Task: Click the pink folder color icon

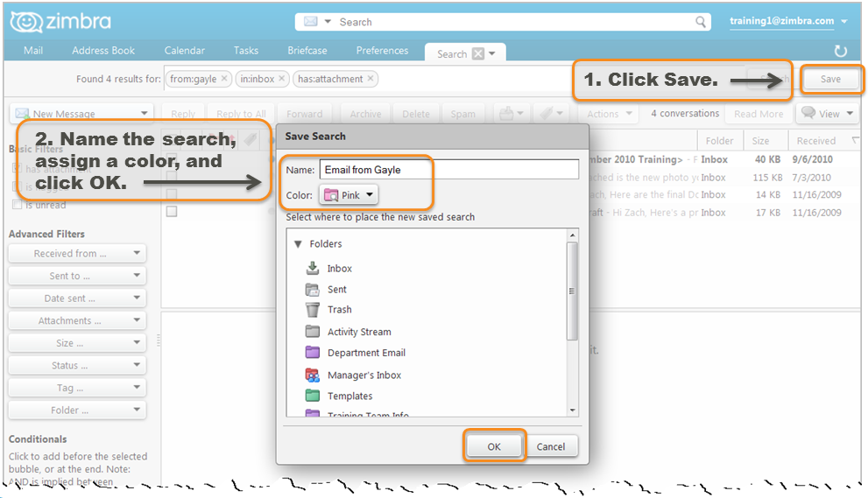Action: [x=331, y=195]
